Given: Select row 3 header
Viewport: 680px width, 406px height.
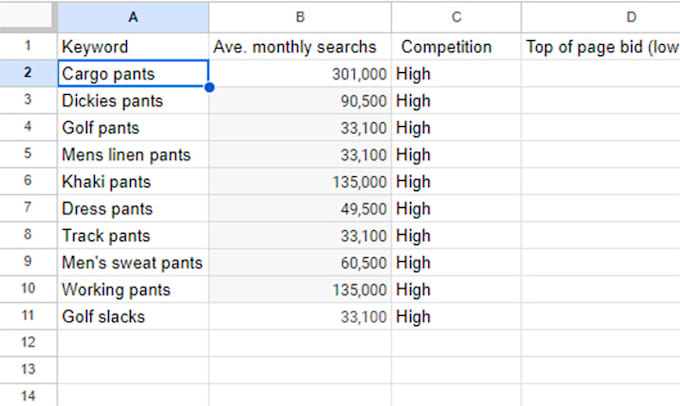Looking at the screenshot, I should pos(28,100).
